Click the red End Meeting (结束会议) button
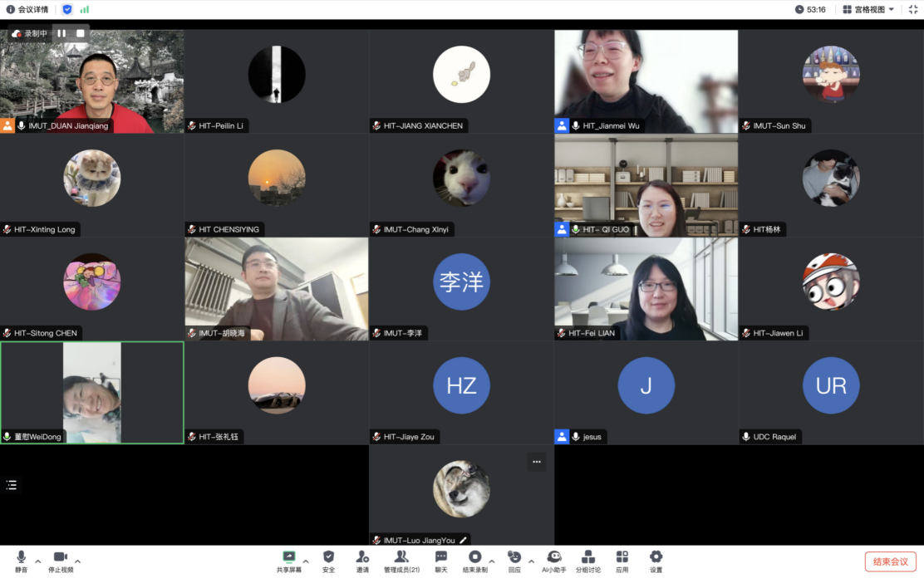 click(890, 561)
